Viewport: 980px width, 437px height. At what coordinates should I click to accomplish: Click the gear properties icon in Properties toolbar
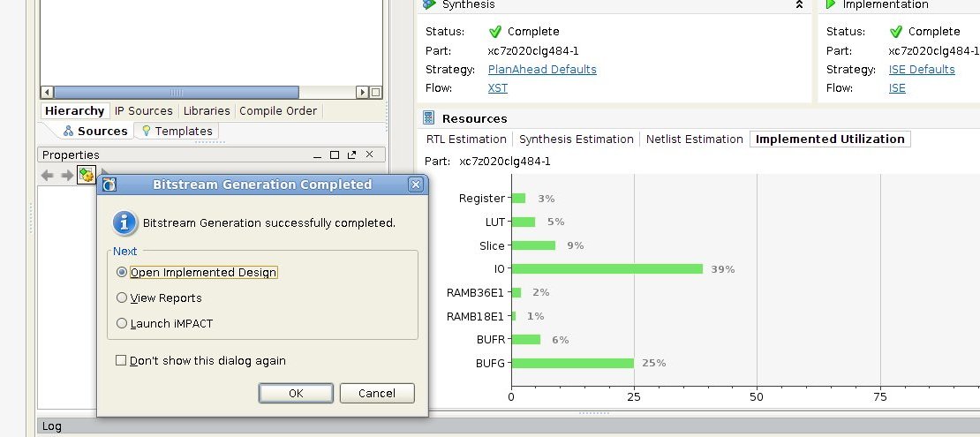pyautogui.click(x=87, y=175)
